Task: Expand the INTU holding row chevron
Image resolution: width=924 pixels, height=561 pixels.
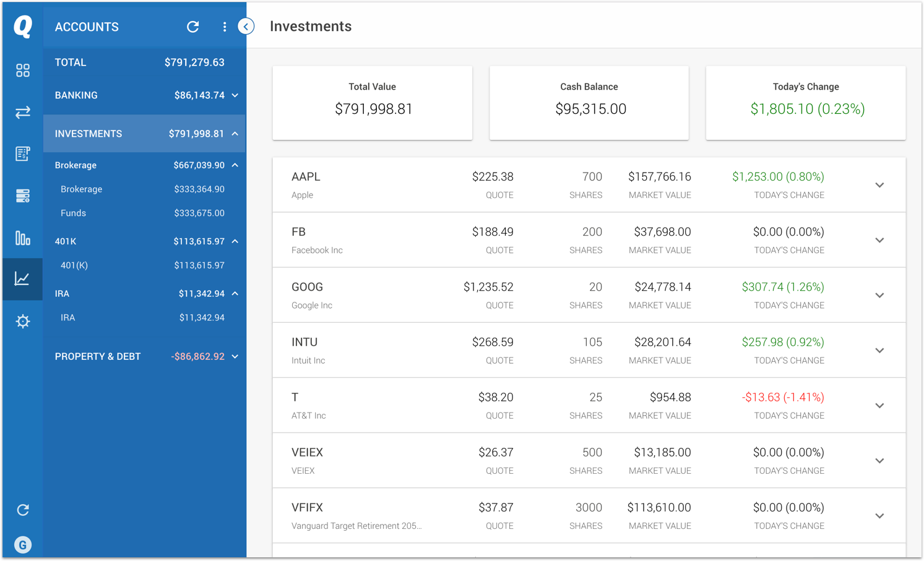Action: (879, 350)
